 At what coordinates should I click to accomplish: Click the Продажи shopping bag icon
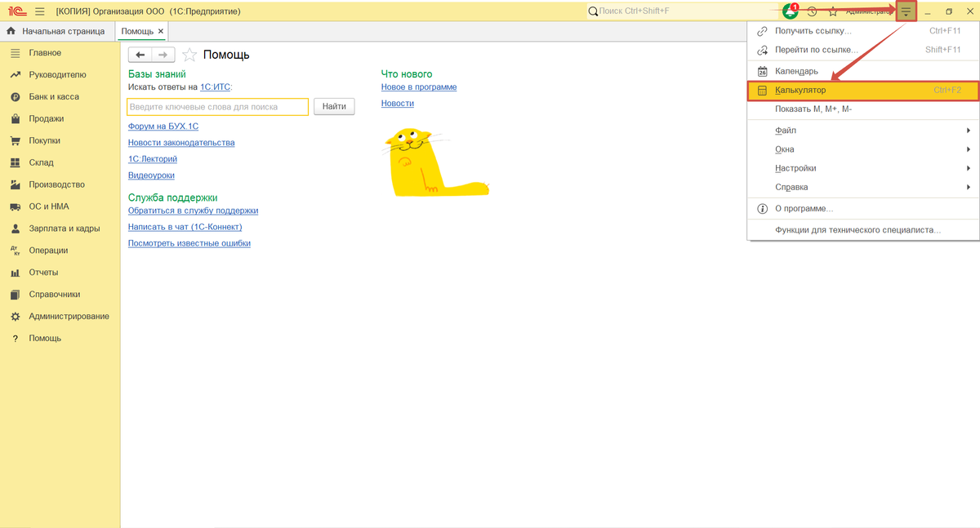click(15, 119)
